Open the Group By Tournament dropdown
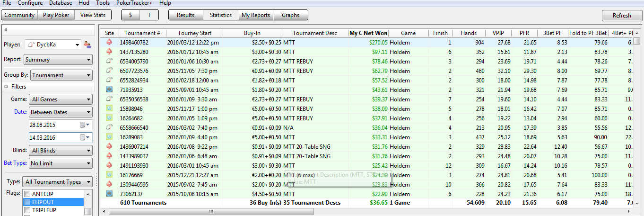The height and width of the screenshot is (216, 644). [x=61, y=75]
